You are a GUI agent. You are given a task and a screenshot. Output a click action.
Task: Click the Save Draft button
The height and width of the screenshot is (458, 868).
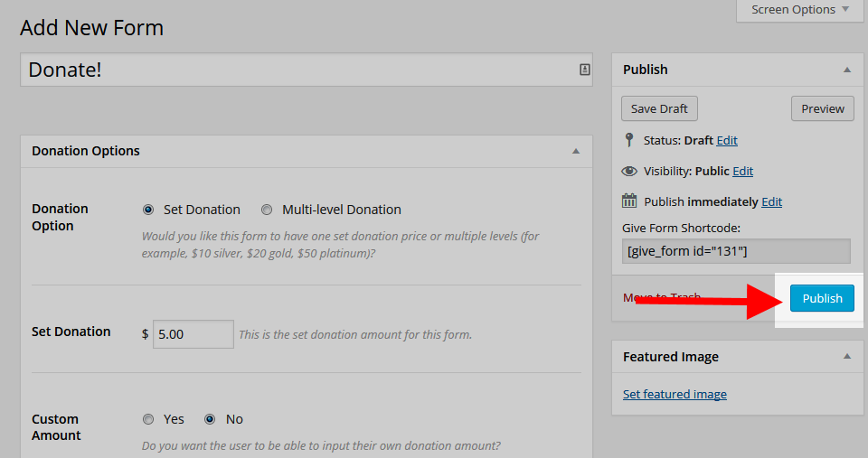[x=659, y=108]
